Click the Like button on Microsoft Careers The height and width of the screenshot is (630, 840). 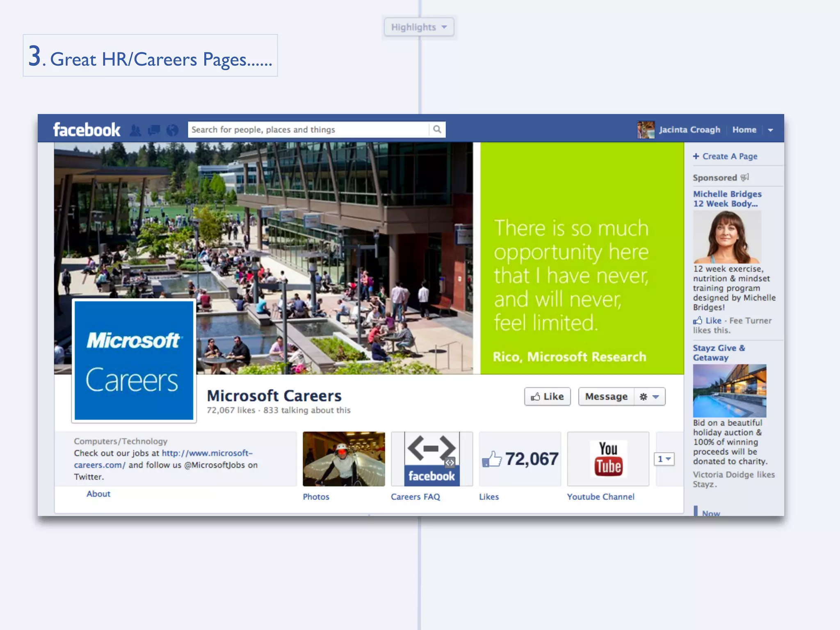coord(547,397)
